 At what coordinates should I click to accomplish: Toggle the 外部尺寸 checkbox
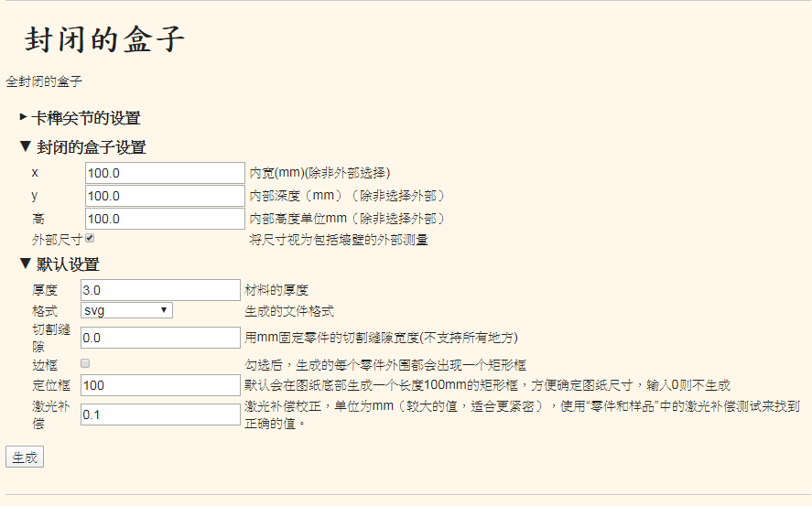tap(90, 239)
